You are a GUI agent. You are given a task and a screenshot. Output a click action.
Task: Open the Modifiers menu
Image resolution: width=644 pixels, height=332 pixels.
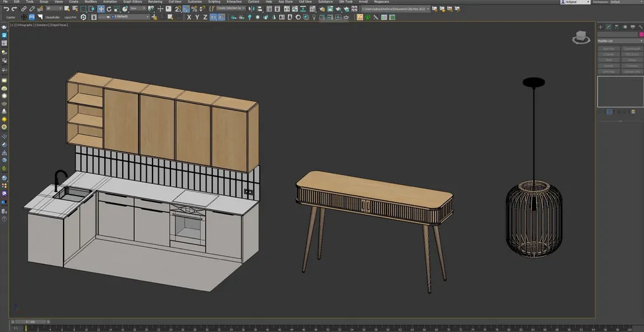coord(91,2)
